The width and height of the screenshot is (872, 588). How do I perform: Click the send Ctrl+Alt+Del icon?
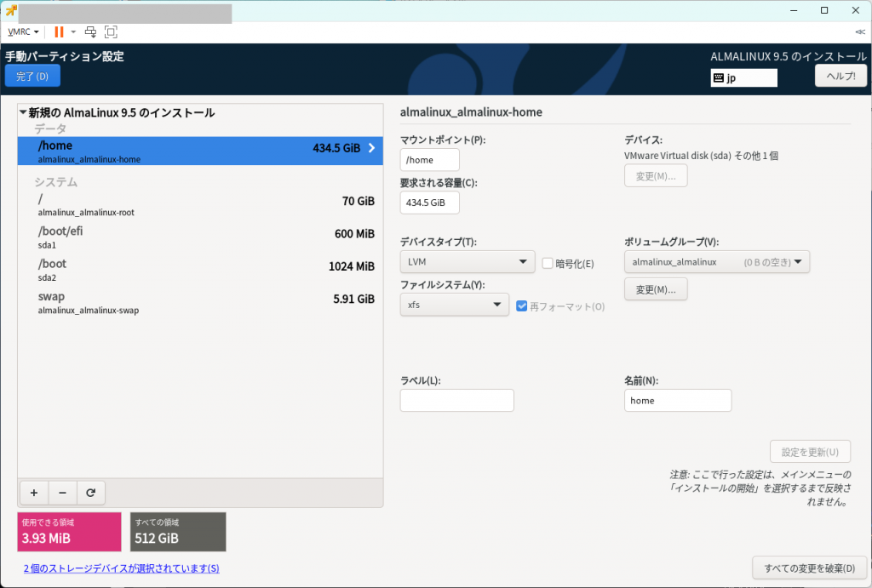click(x=90, y=31)
